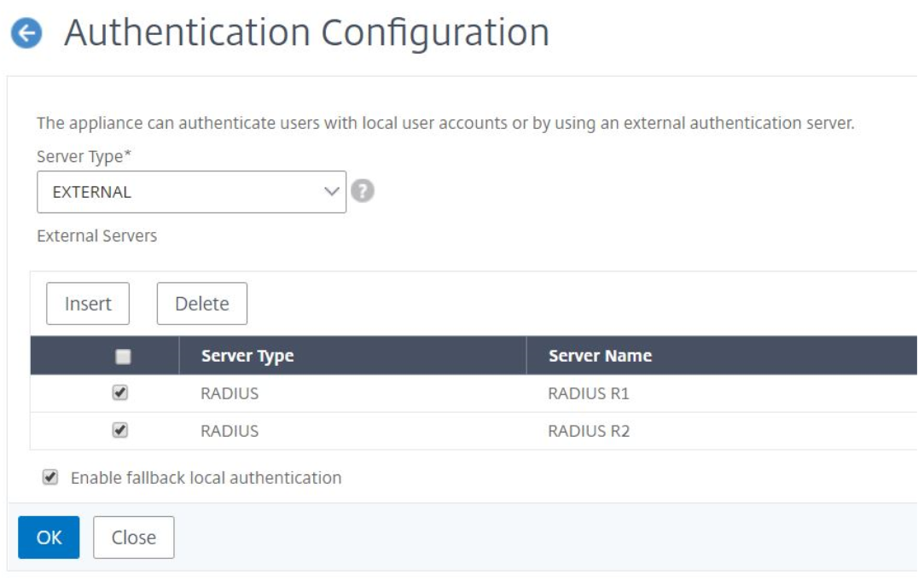Click RADIUS type cell in first row
Viewport: 924px width, 581px height.
[230, 393]
